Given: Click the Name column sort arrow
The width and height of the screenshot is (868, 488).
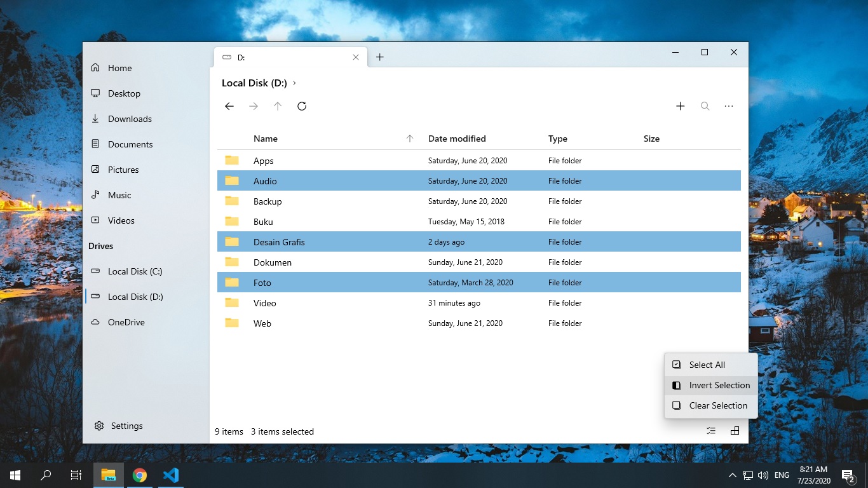Looking at the screenshot, I should [410, 138].
